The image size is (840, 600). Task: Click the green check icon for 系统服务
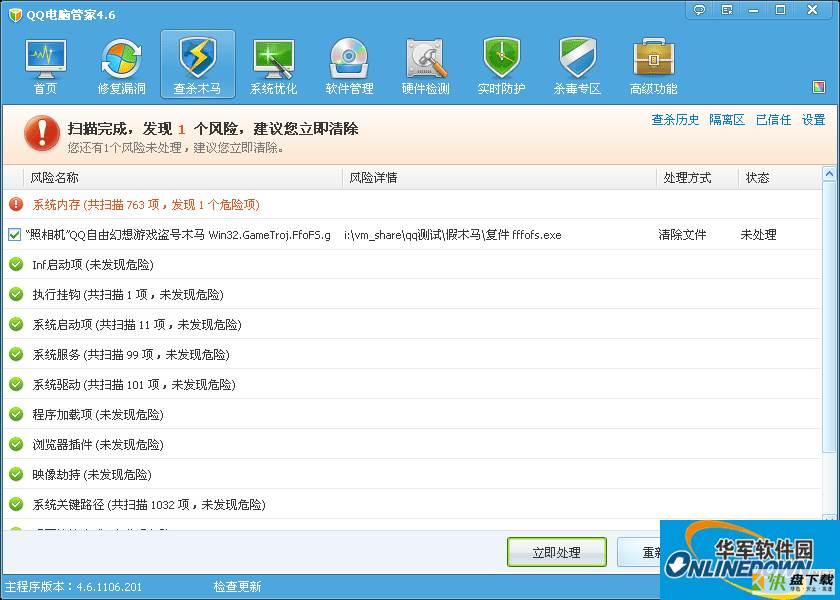pos(16,354)
